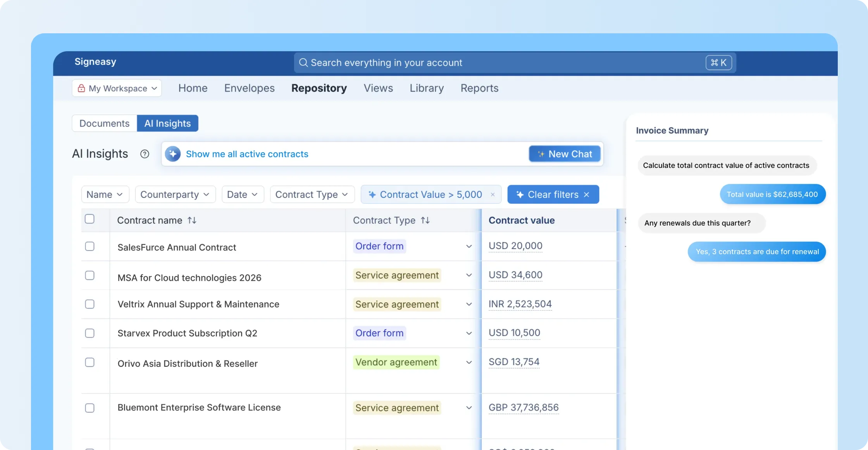Focus the Search everything in your account field
The image size is (868, 450).
[515, 63]
